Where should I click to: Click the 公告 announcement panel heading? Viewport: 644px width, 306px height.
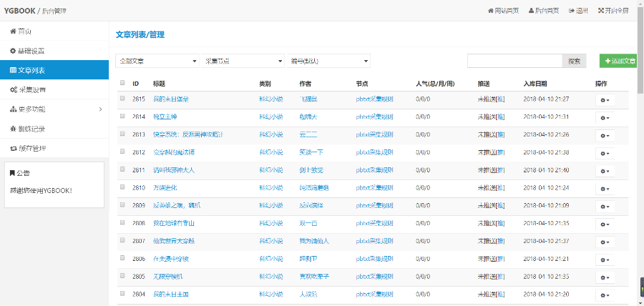tap(20, 173)
